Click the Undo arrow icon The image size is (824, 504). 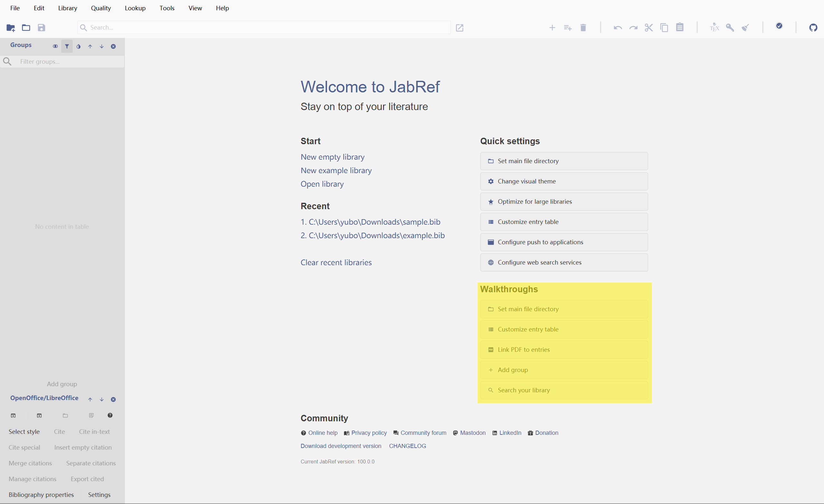click(618, 28)
